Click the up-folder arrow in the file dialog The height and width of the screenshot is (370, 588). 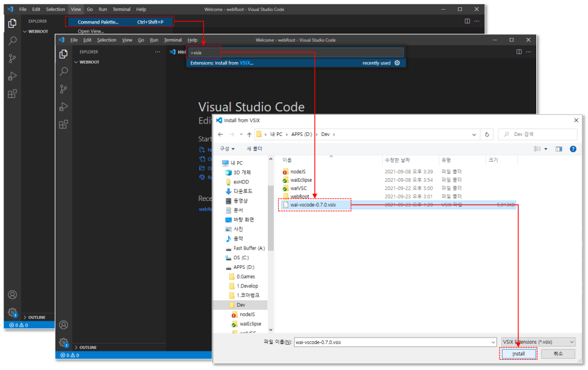coord(249,134)
